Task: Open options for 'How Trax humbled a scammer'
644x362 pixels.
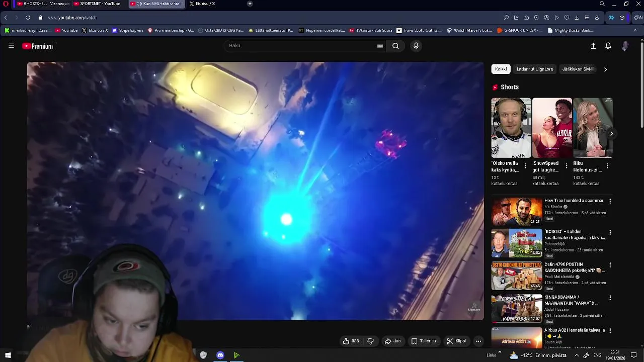Action: pyautogui.click(x=610, y=201)
